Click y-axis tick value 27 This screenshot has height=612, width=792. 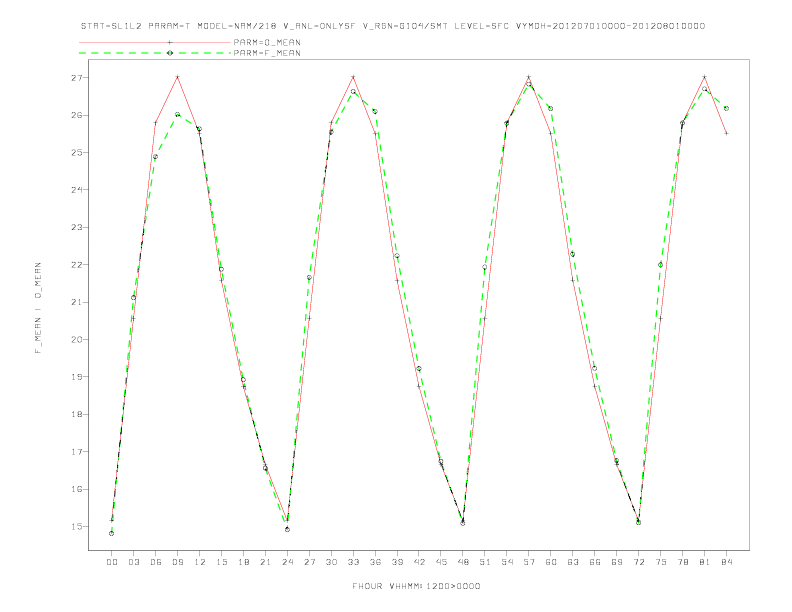coord(76,78)
